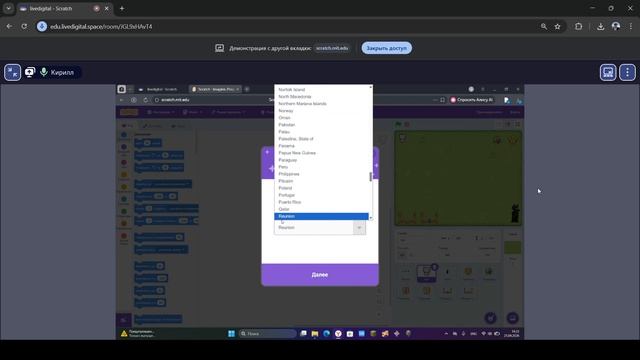
Task: Open Chrome three-dot menu
Action: (631, 27)
